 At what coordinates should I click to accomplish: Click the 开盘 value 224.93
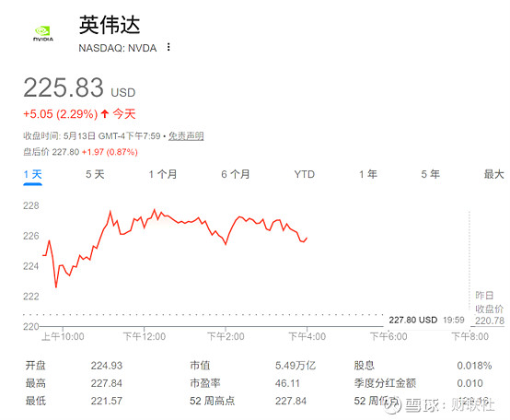point(107,366)
